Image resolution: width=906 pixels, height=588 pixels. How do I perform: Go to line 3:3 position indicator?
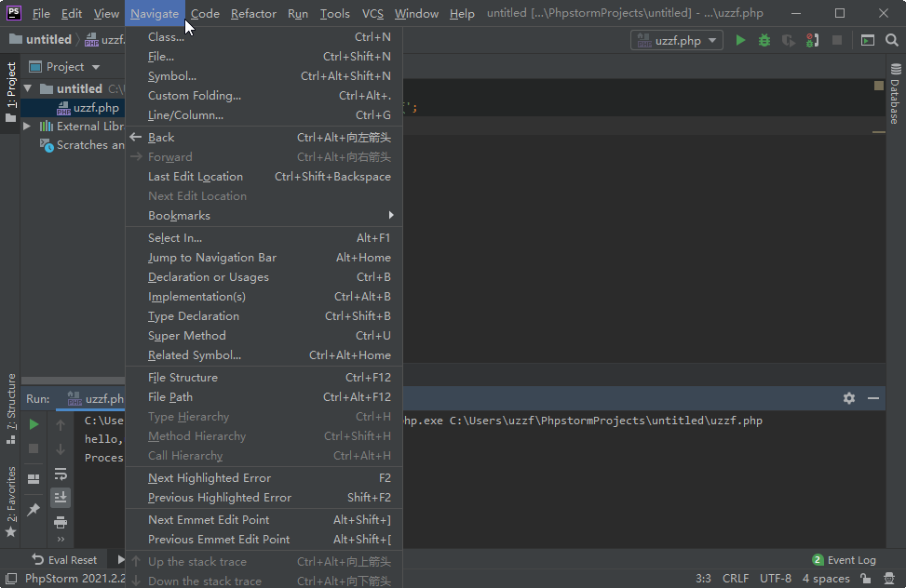703,578
